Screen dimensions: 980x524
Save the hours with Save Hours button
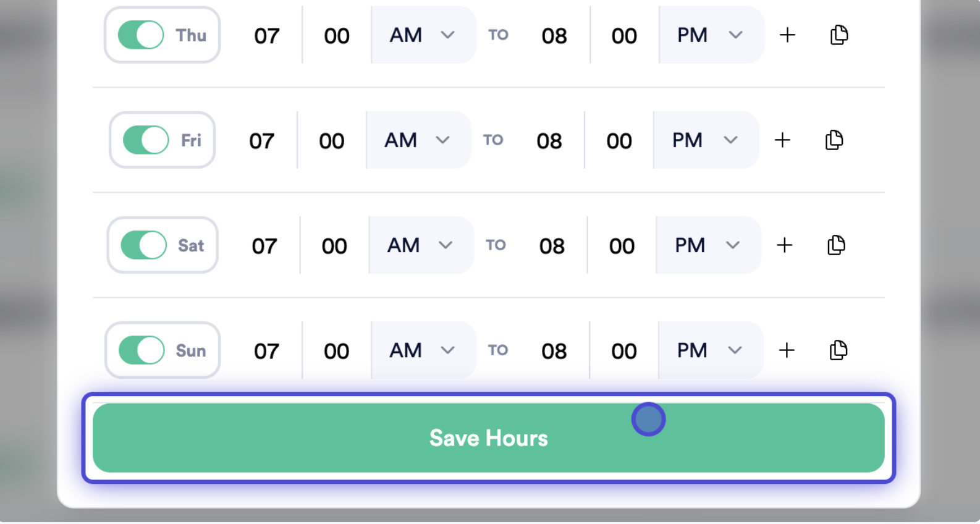point(489,438)
